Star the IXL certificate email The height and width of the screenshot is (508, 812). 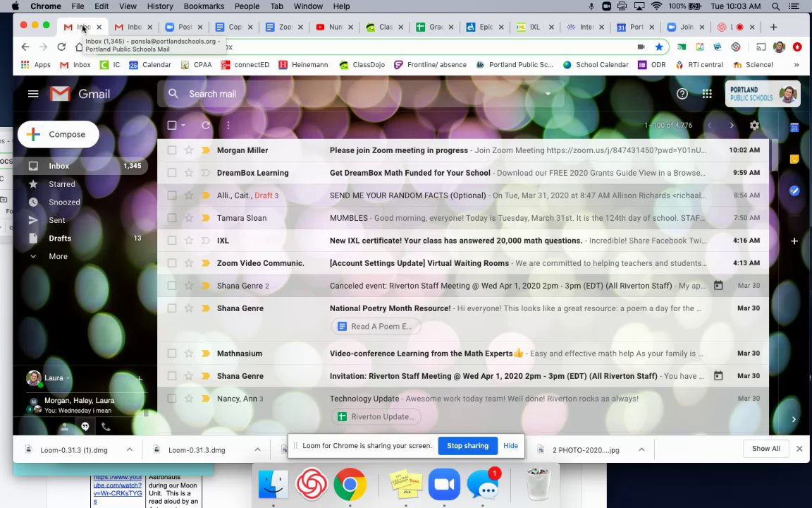tap(189, 241)
